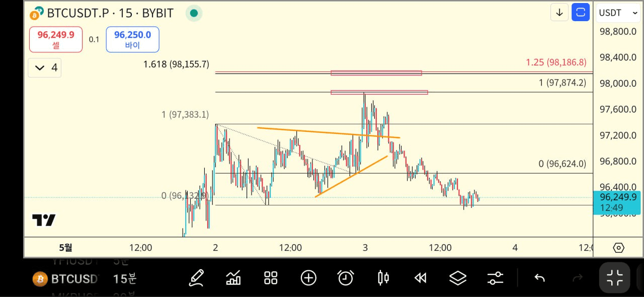Screen dimensions: 644x297
Task: Open the object tree layers icon
Action: (458, 278)
